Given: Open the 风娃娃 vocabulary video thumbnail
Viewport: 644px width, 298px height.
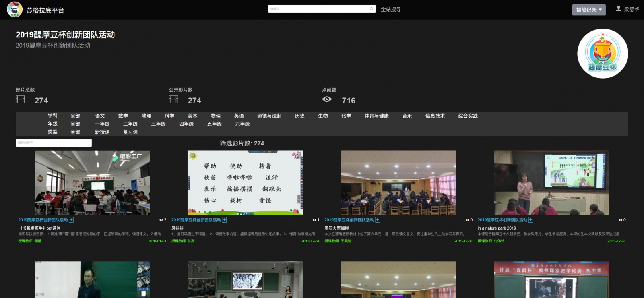Looking at the screenshot, I should point(245,183).
